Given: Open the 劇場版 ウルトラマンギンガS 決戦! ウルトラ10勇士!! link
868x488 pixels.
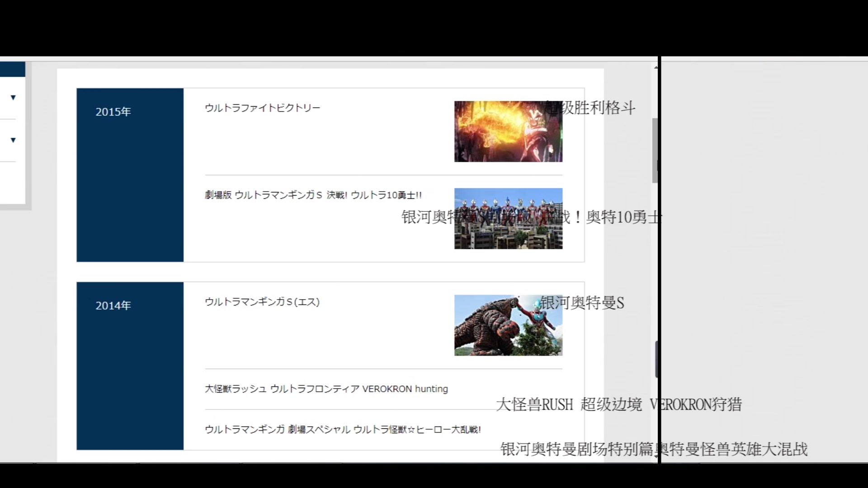Looking at the screenshot, I should [313, 195].
